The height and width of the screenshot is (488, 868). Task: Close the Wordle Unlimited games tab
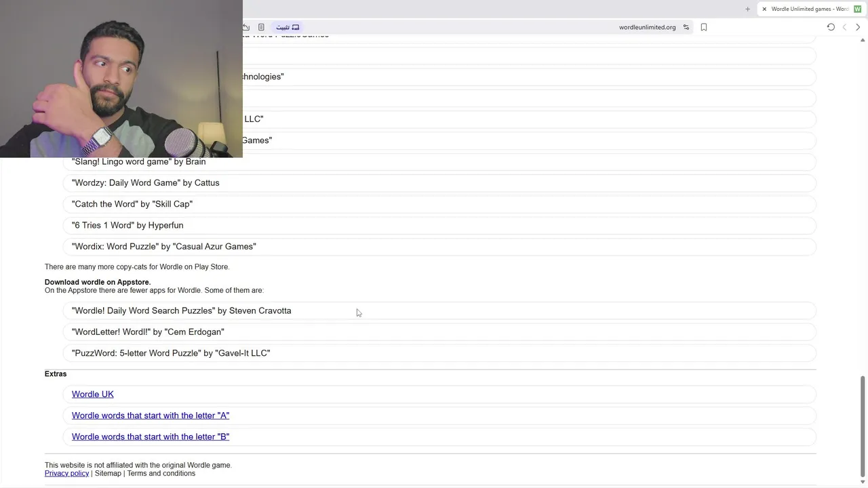pos(764,9)
